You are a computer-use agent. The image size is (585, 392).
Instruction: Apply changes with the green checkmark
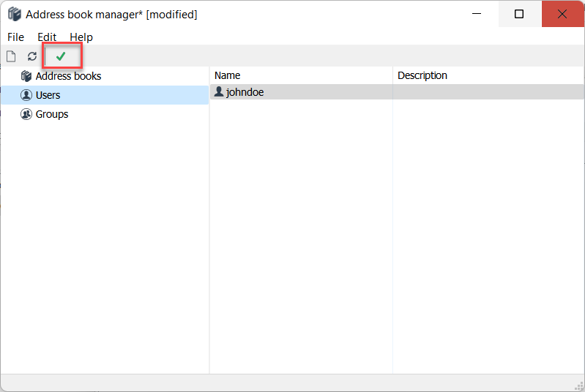pyautogui.click(x=61, y=56)
